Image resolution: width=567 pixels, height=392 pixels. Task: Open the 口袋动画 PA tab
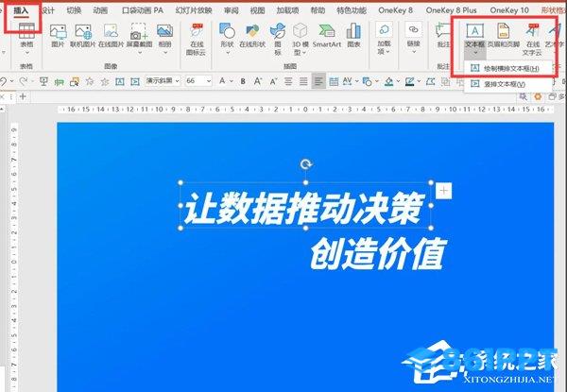tap(142, 10)
